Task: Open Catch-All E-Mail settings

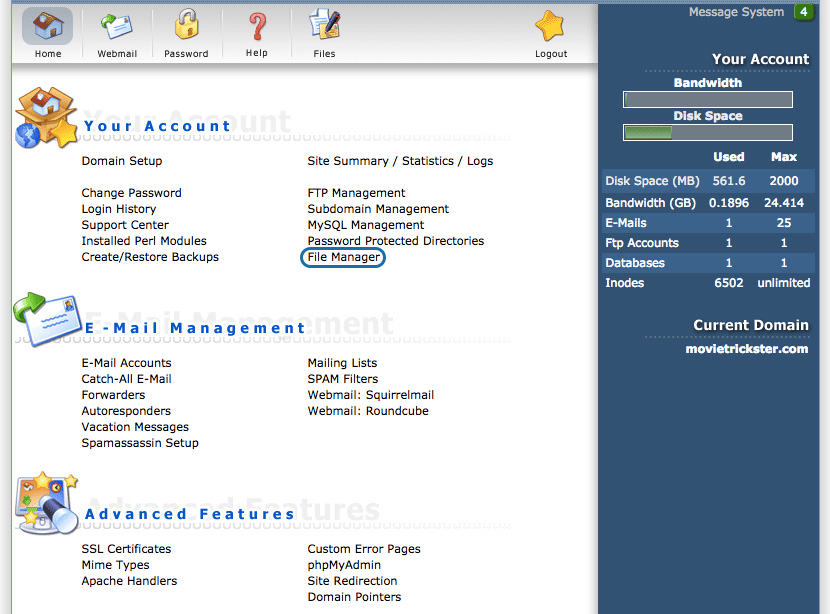Action: pos(127,379)
